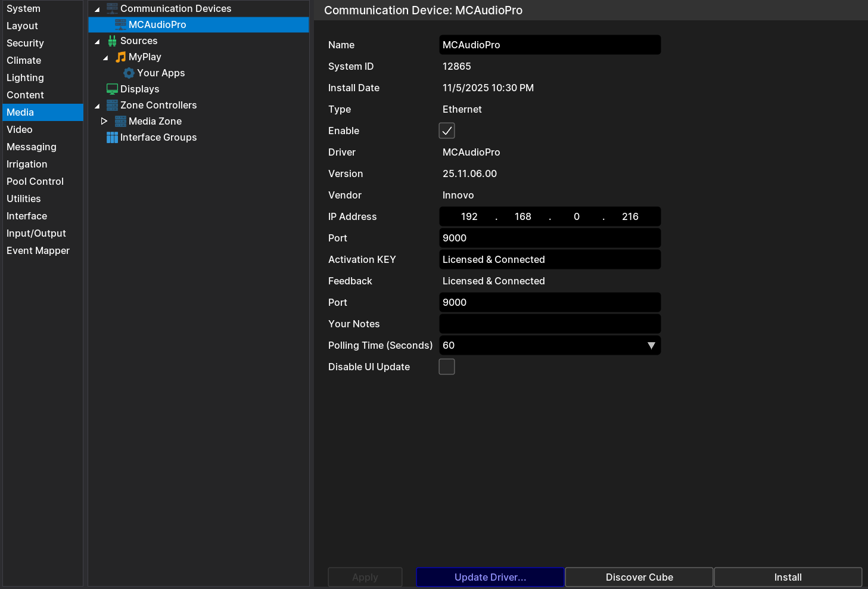Click the Your Apps gear icon

tap(129, 73)
